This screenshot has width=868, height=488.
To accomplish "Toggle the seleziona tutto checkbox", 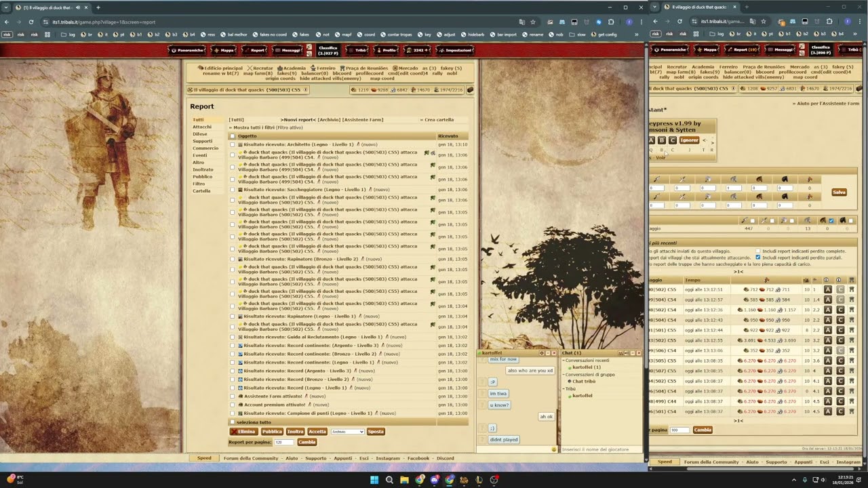I will click(x=233, y=422).
